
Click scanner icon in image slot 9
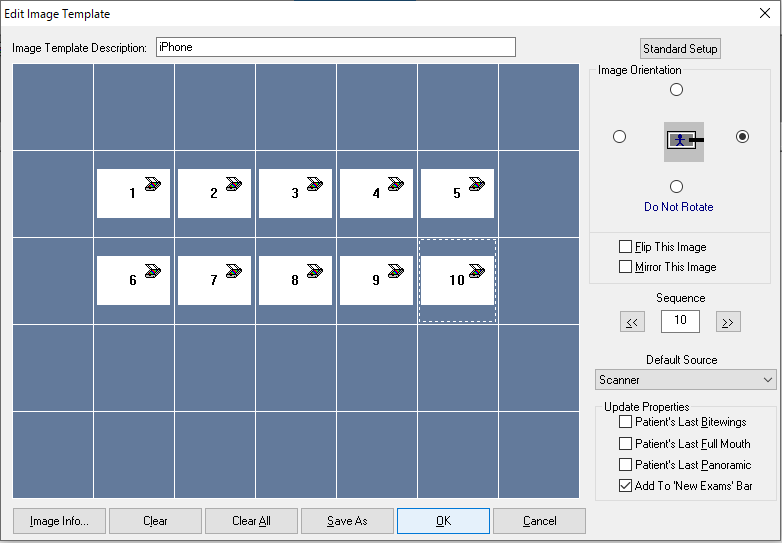[396, 271]
